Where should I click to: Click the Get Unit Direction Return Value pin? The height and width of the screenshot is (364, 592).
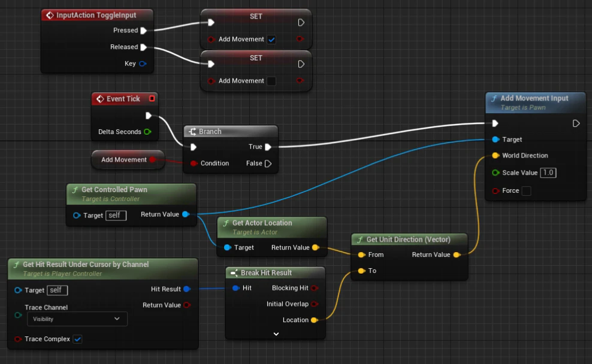457,254
